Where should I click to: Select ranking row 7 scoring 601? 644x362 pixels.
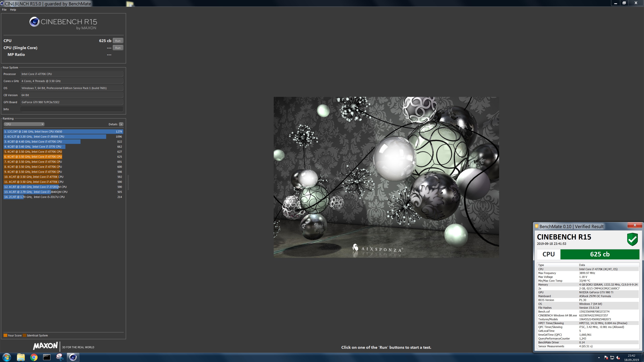[64, 162]
